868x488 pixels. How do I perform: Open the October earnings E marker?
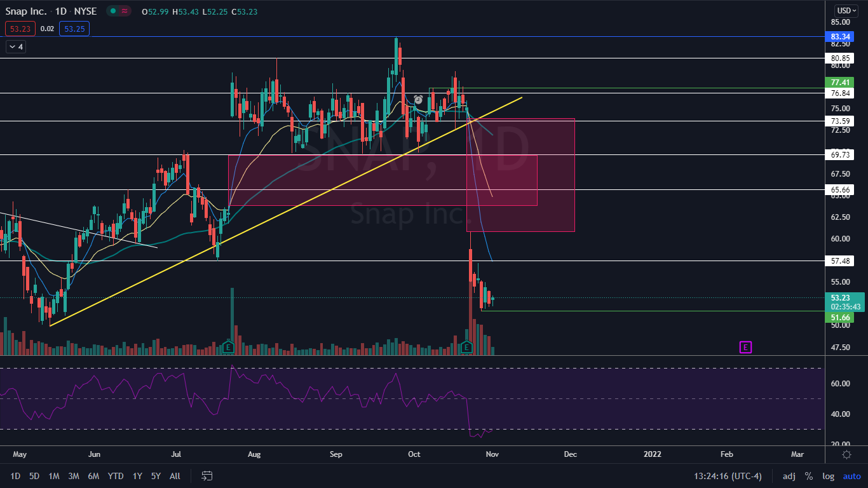point(466,347)
